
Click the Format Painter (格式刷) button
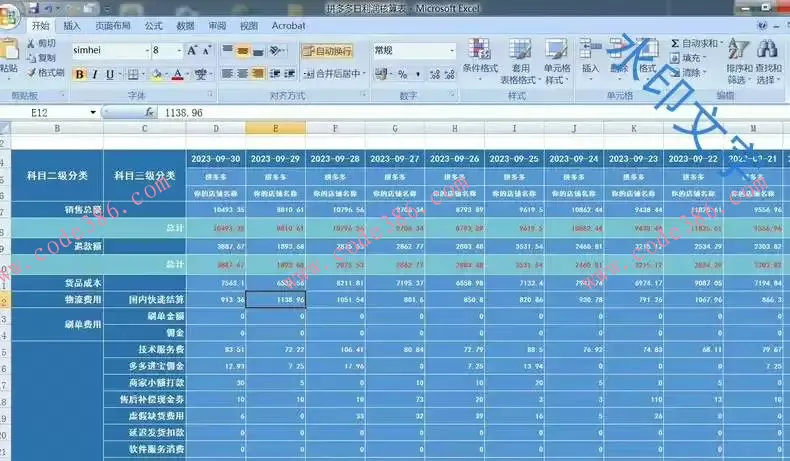point(46,73)
